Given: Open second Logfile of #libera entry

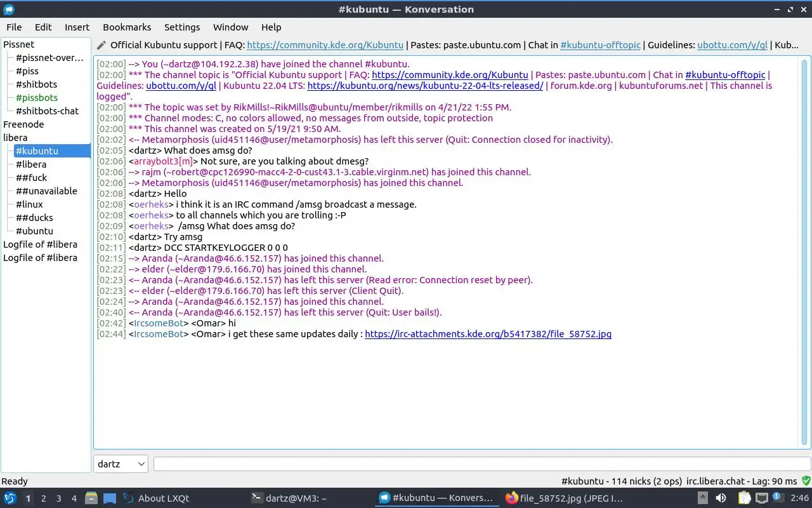Looking at the screenshot, I should pyautogui.click(x=40, y=258).
